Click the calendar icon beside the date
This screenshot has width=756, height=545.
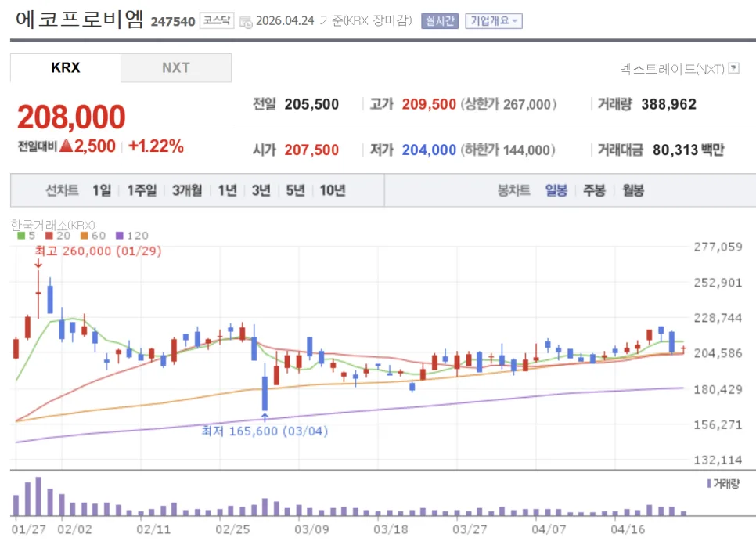coord(246,22)
